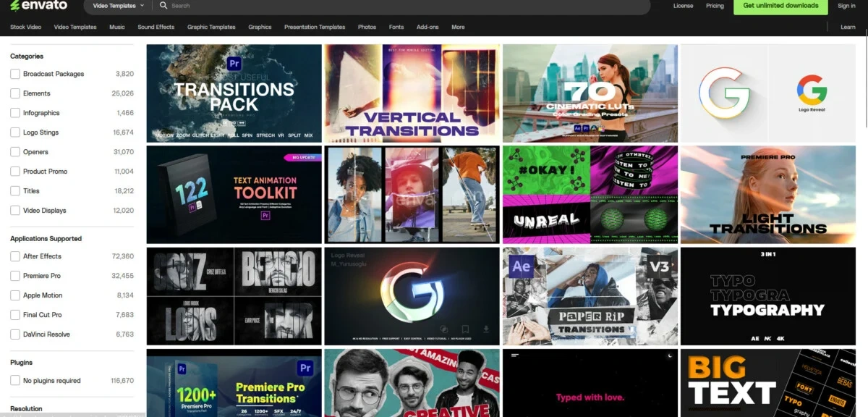
Task: Open the Typography 3 in 1 thumbnail
Action: [768, 296]
